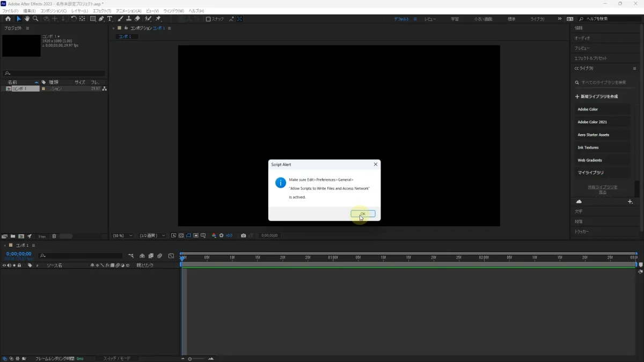Image resolution: width=644 pixels, height=362 pixels.
Task: Open the Aero Starter Assets library
Action: (x=602, y=135)
